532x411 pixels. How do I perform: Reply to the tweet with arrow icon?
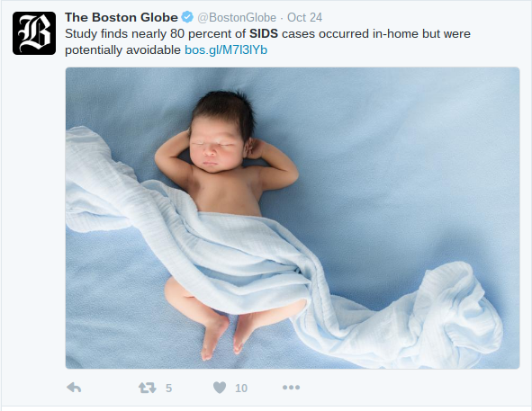74,388
